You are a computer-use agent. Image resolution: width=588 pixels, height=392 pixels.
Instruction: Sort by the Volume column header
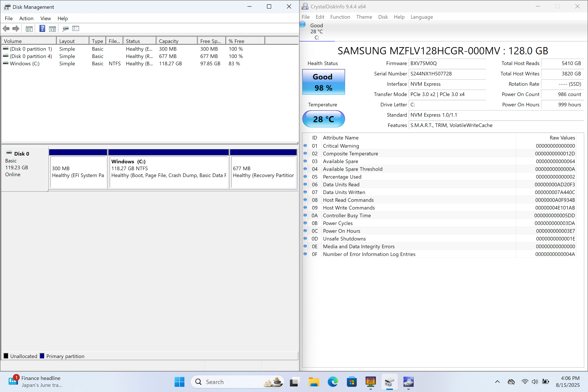[x=29, y=41]
